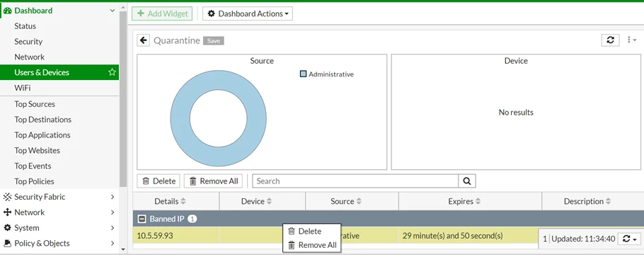644x255 pixels.
Task: Collapse the Dashboard menu chevron
Action: [x=112, y=11]
